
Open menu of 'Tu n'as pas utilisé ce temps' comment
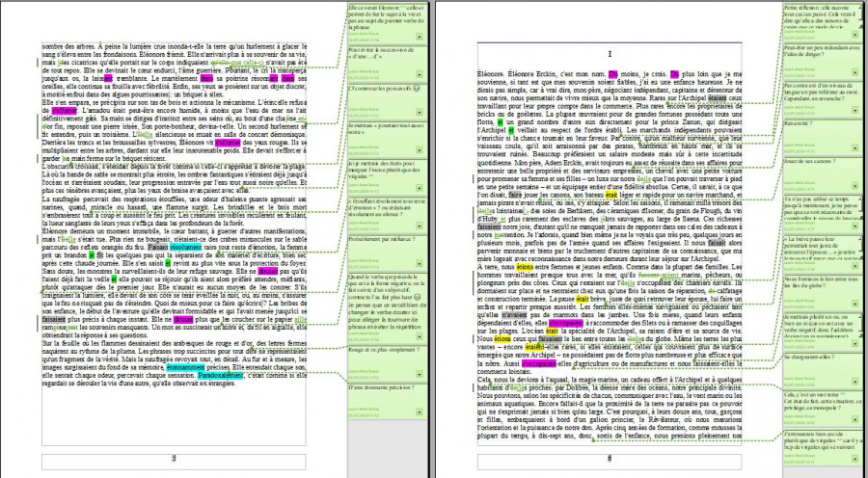(x=855, y=226)
